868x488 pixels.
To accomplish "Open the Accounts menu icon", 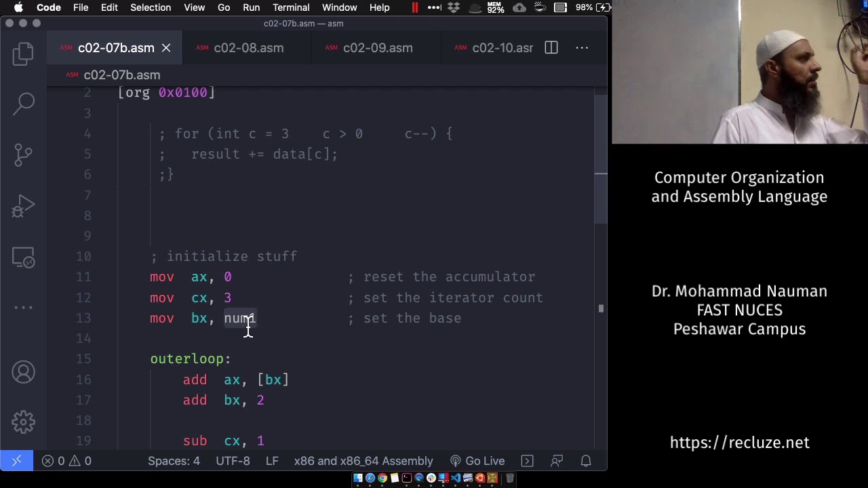I will coord(23,372).
